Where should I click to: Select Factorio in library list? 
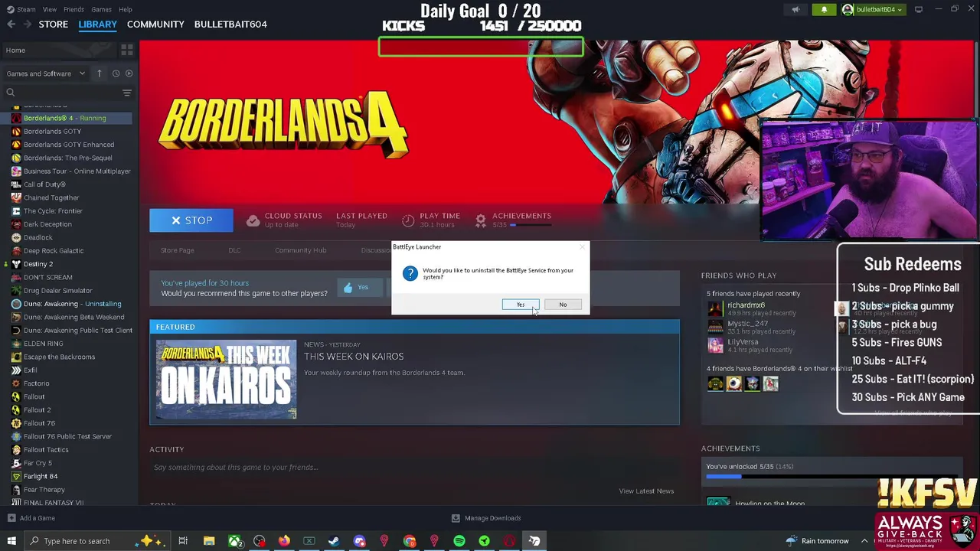(x=36, y=383)
